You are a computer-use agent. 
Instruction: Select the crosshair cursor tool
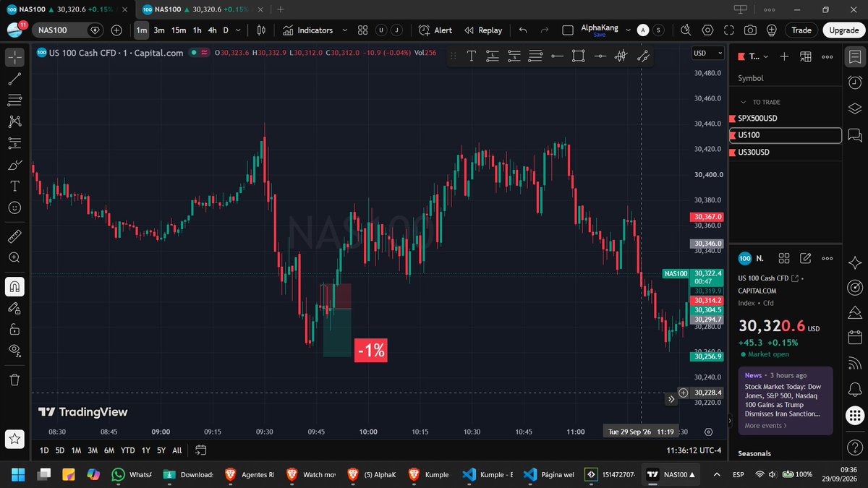tap(14, 56)
